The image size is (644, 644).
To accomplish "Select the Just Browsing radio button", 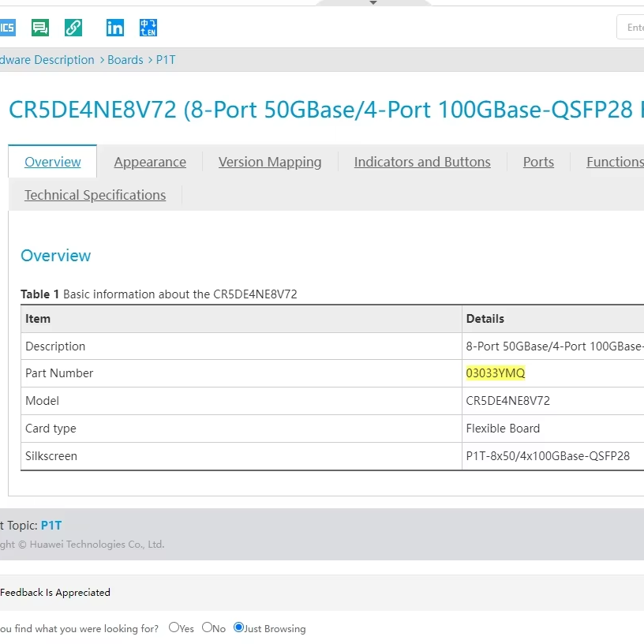I will click(238, 627).
